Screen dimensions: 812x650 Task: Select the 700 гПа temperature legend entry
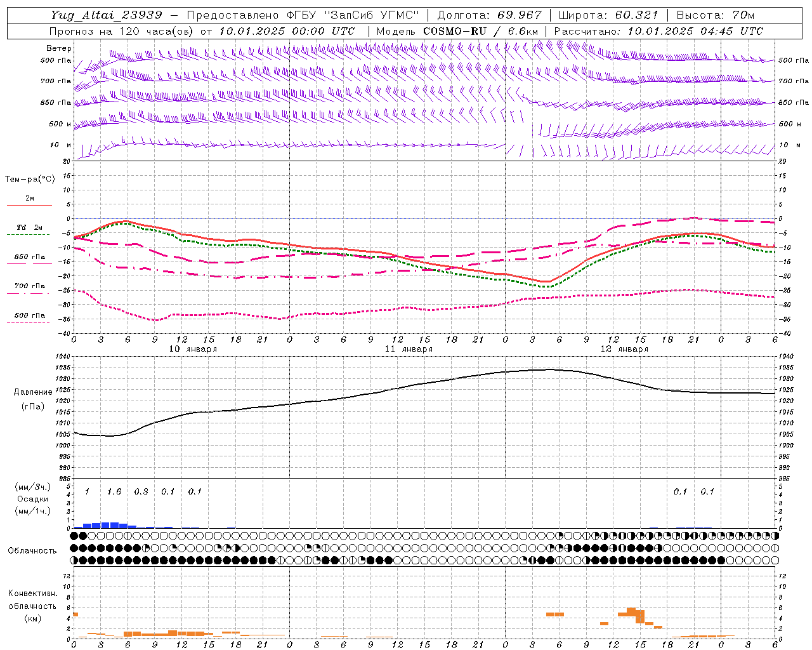(x=30, y=286)
